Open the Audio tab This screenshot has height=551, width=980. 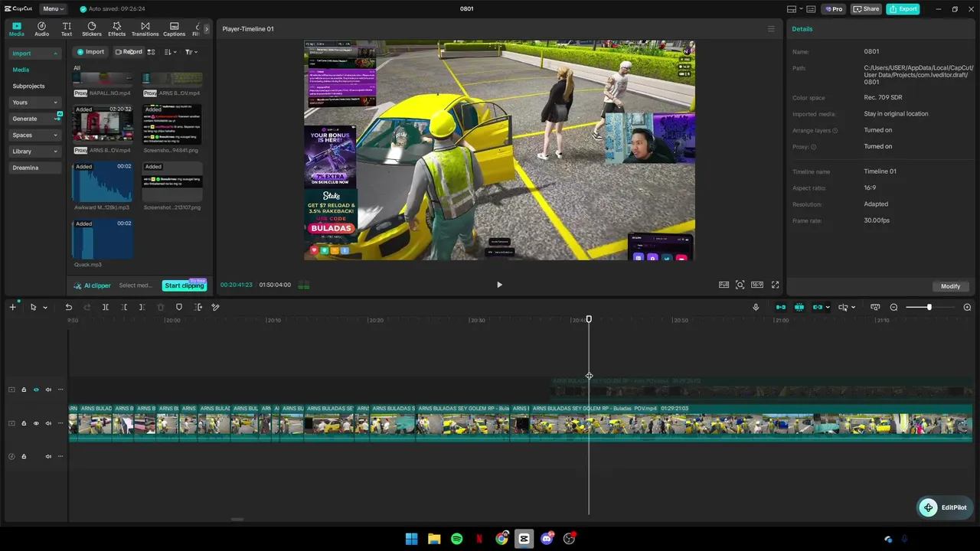41,29
